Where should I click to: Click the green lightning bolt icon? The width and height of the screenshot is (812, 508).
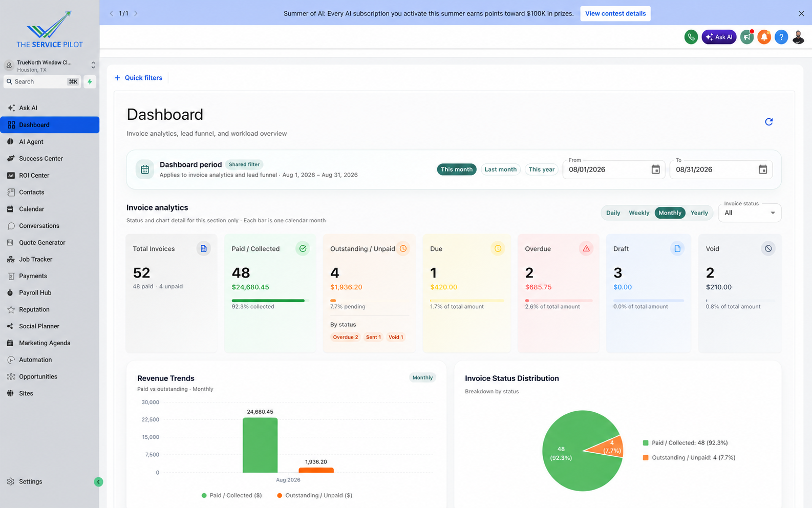(90, 81)
